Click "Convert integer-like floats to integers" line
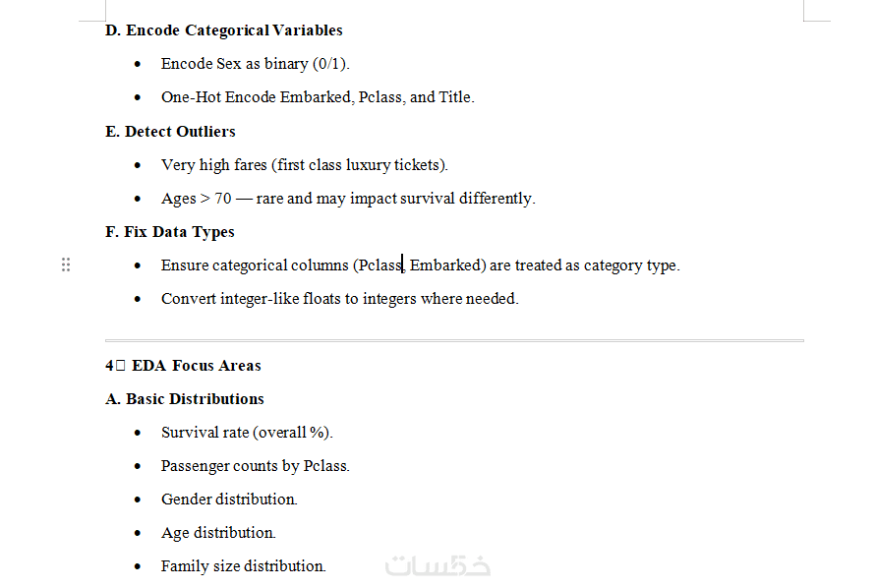Viewport: 876px width, 588px height. pos(339,299)
